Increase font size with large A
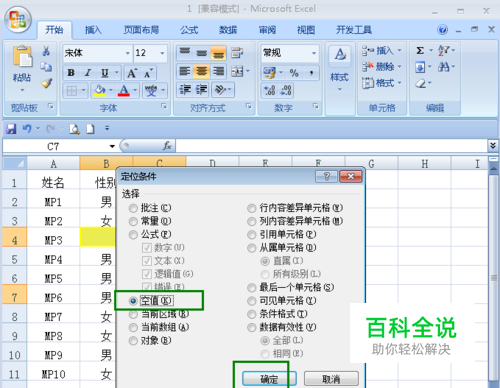 (x=132, y=73)
